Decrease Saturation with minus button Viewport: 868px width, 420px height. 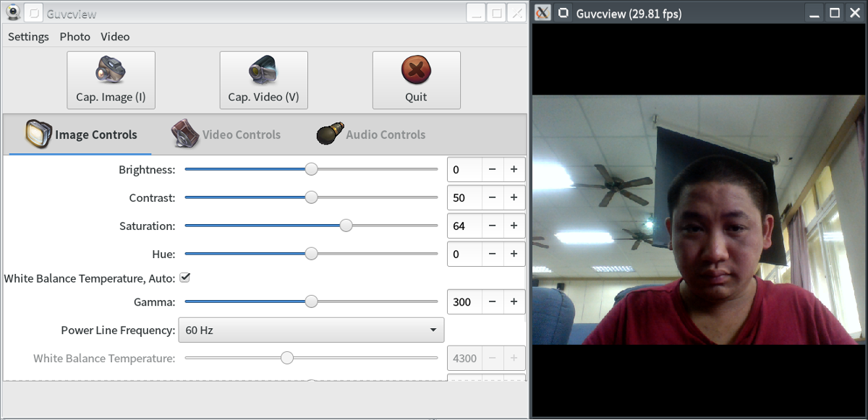493,226
